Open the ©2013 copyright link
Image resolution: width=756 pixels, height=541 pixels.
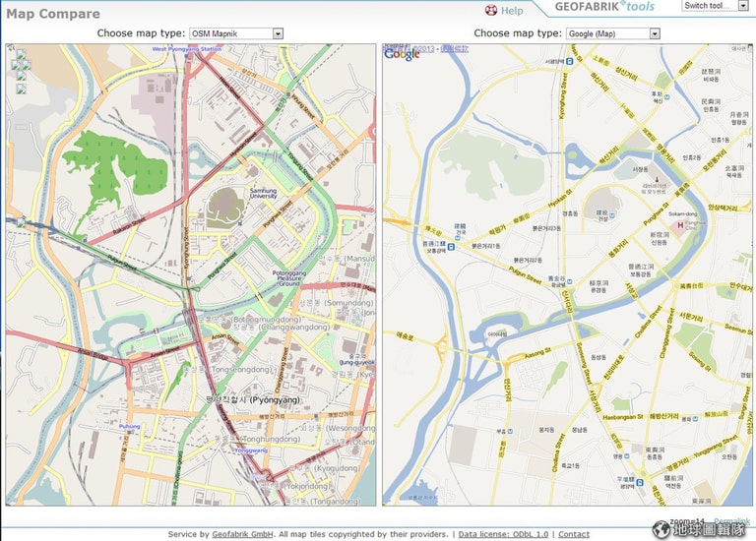pos(424,48)
